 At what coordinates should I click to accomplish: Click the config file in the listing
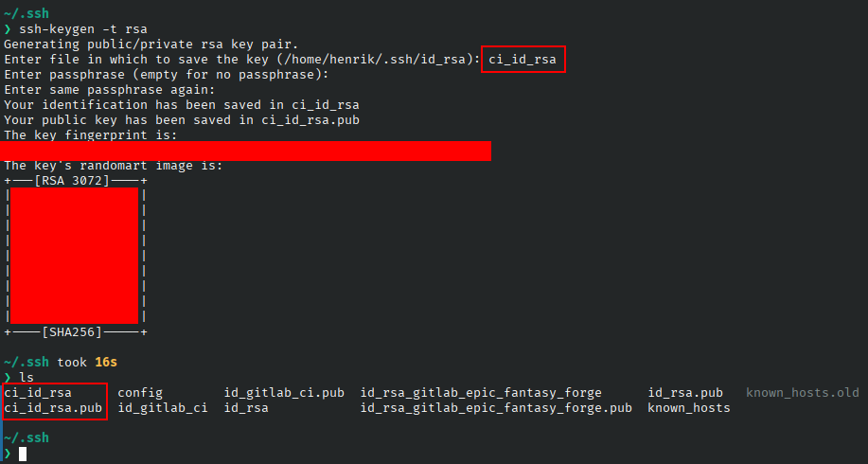pyautogui.click(x=140, y=393)
